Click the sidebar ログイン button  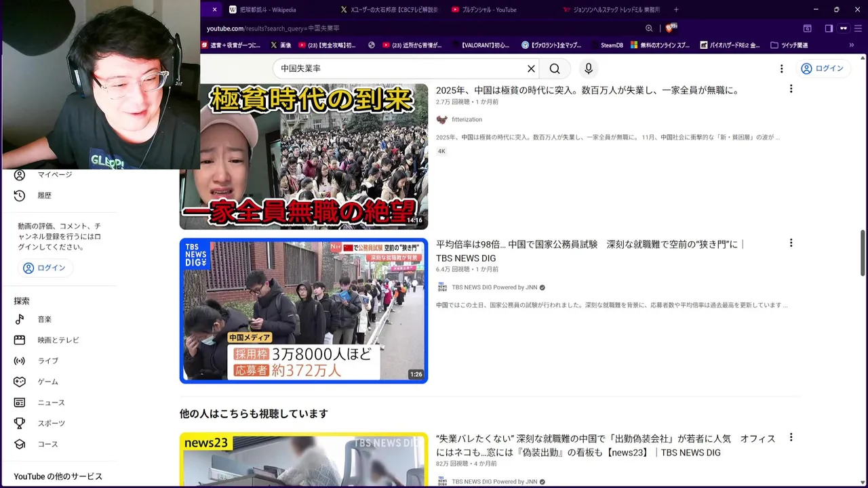pos(45,268)
